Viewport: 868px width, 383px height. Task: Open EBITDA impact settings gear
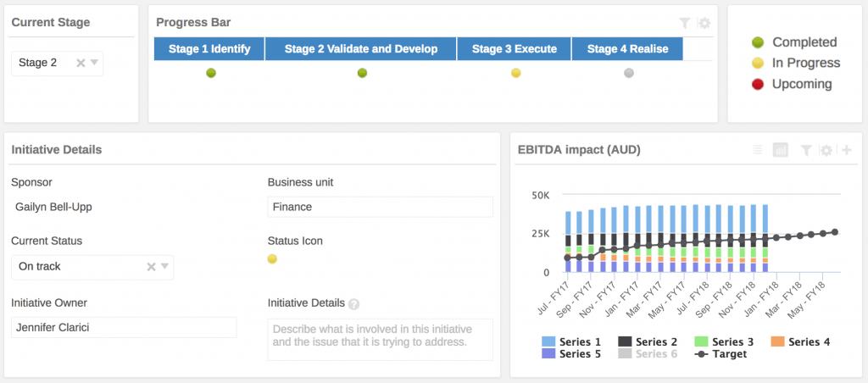pyautogui.click(x=826, y=150)
